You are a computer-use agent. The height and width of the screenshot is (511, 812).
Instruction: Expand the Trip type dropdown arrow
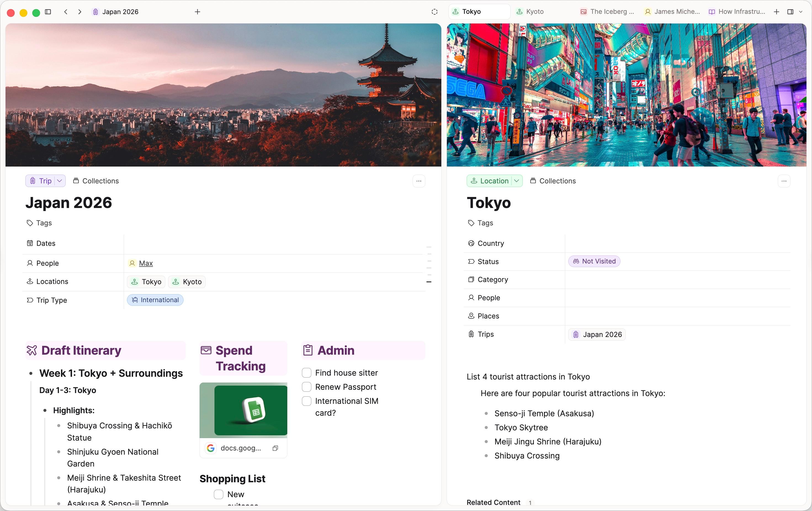(x=60, y=181)
